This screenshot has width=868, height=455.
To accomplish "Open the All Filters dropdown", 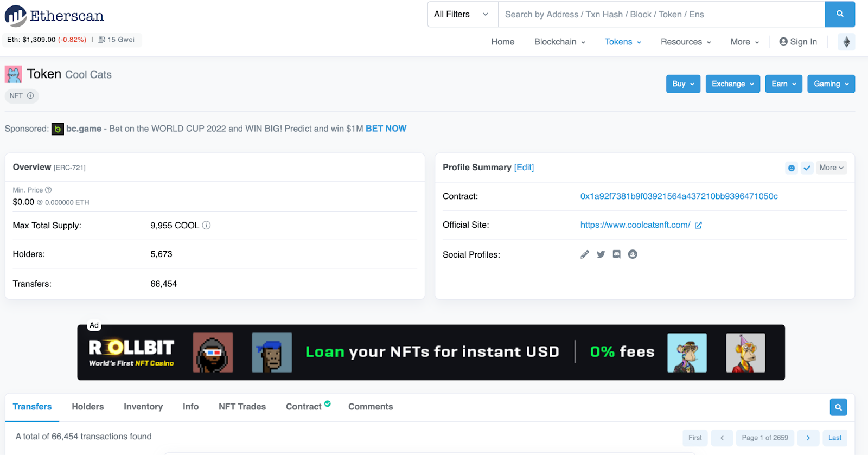I will [x=462, y=15].
